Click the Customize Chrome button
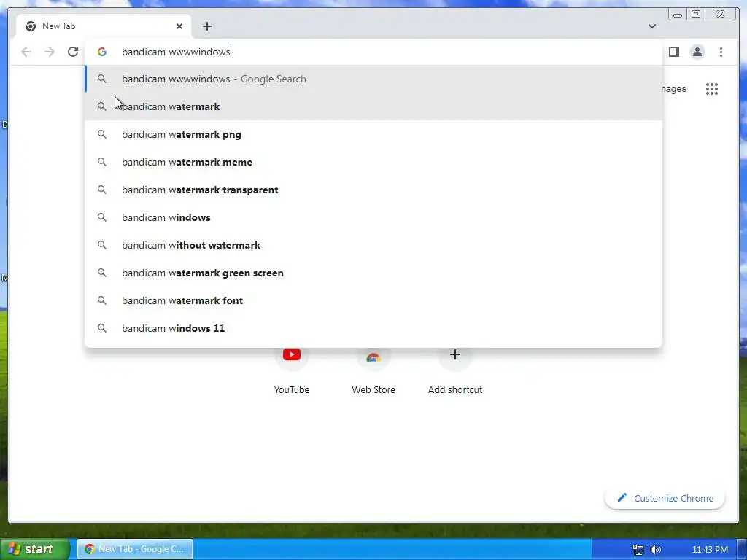Image resolution: width=747 pixels, height=560 pixels. tap(665, 498)
